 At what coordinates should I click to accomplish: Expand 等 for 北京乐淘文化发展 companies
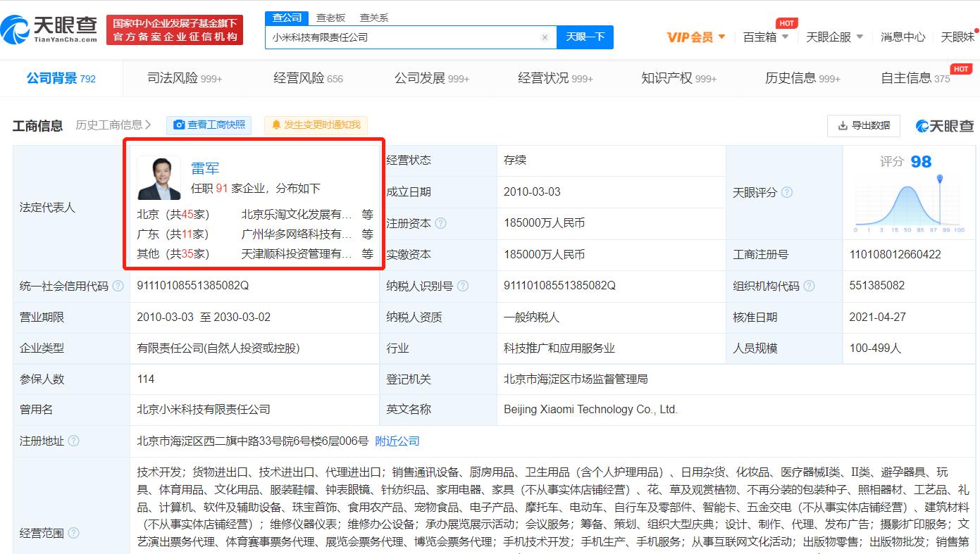tap(367, 215)
